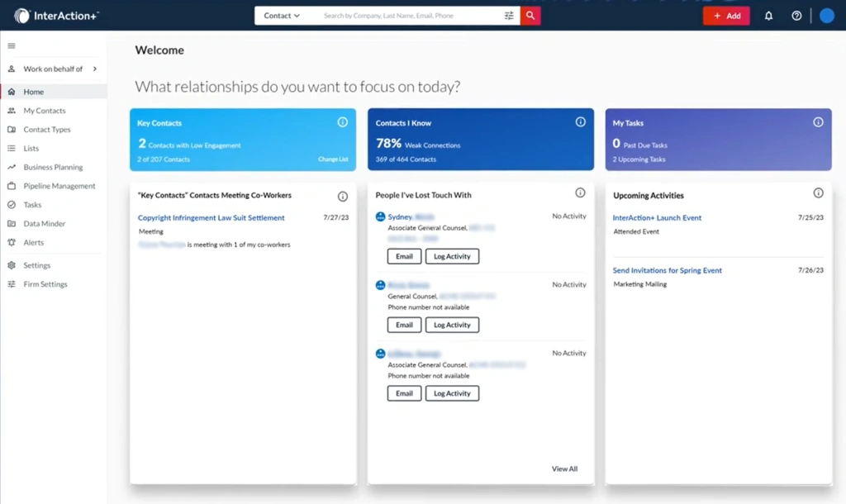Show info for Contacts Meeting Co-Workers panel
The height and width of the screenshot is (504, 846).
(x=343, y=197)
